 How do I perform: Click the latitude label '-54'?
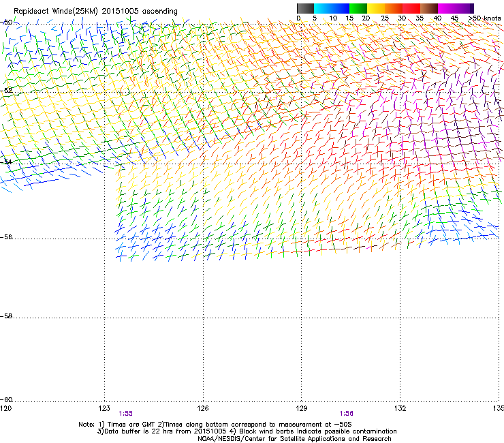click(6, 162)
